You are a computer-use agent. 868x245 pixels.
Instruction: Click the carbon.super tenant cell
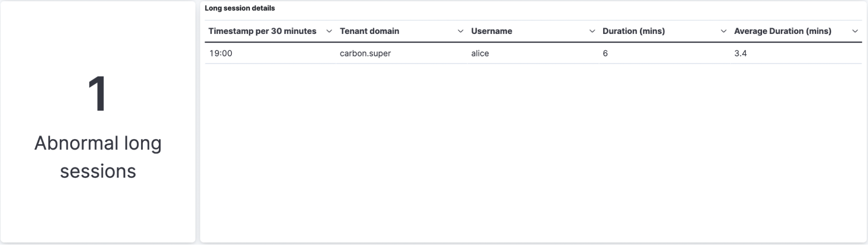[x=402, y=53]
